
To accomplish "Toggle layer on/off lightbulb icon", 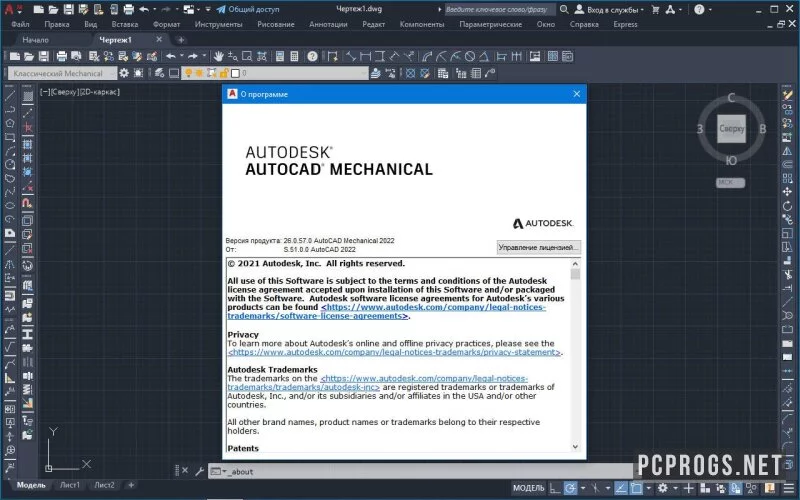I will click(188, 73).
